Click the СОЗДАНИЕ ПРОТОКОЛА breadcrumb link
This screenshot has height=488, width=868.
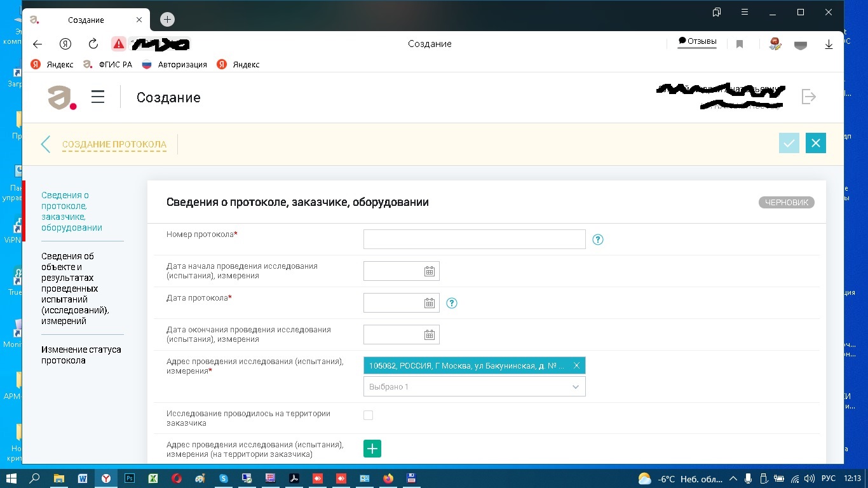pos(114,144)
